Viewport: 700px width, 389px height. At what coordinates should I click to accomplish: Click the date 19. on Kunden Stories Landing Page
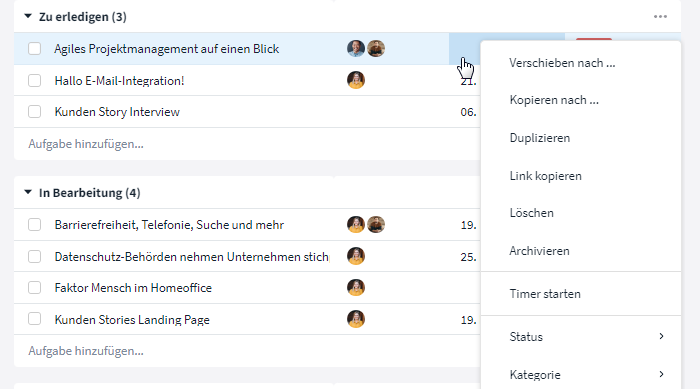pos(468,320)
